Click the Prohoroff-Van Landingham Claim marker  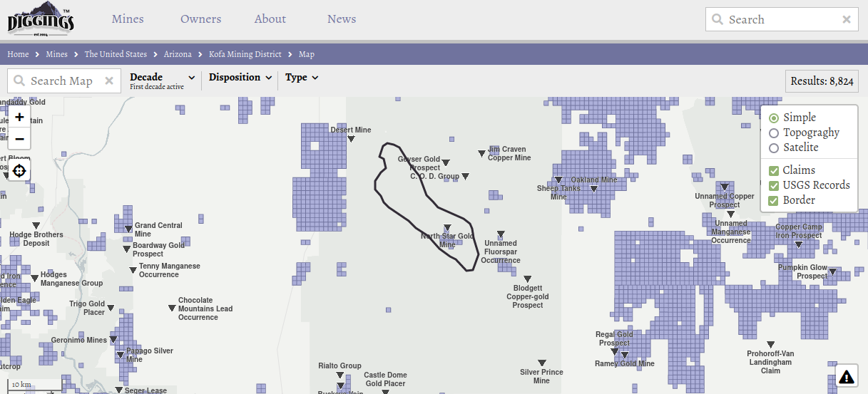point(770,345)
